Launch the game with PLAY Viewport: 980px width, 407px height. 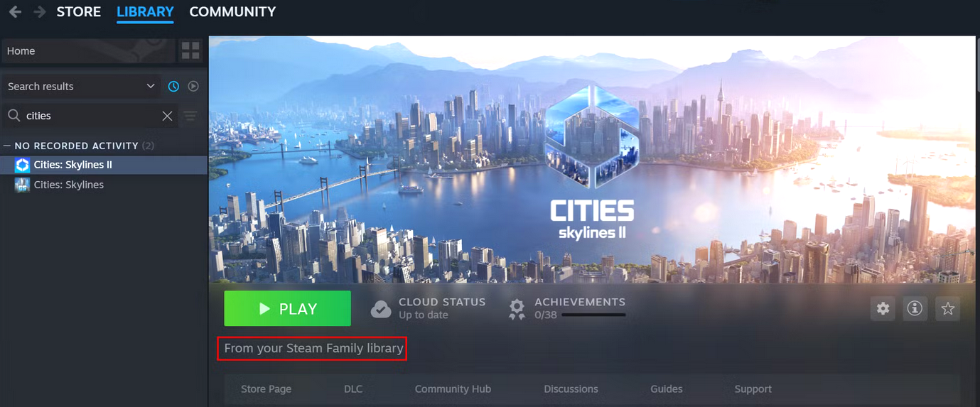287,308
